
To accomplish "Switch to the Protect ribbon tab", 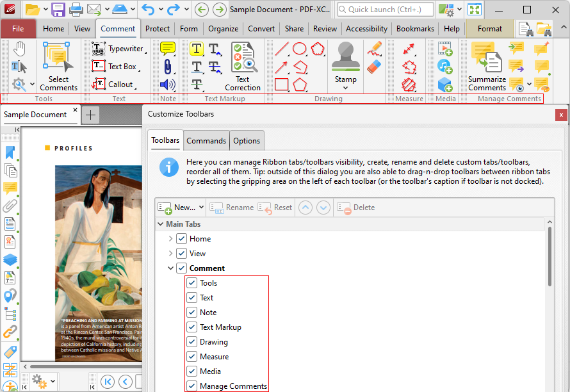I will tap(158, 29).
